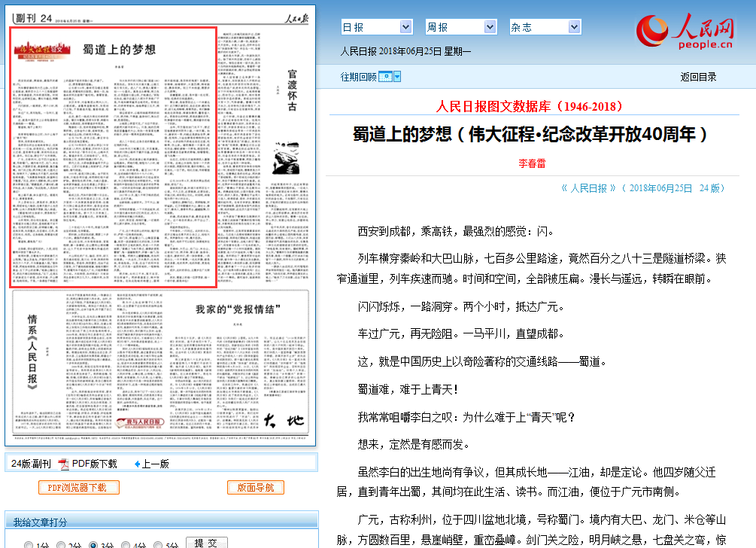Select the 4分 rating radio button
Viewport: 756px width, 548px height.
pos(126,546)
